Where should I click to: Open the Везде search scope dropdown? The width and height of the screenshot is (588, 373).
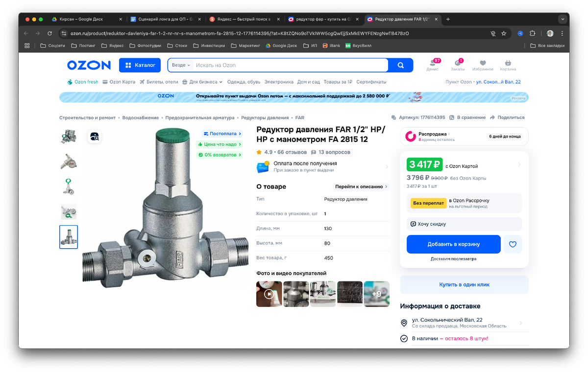tap(181, 65)
